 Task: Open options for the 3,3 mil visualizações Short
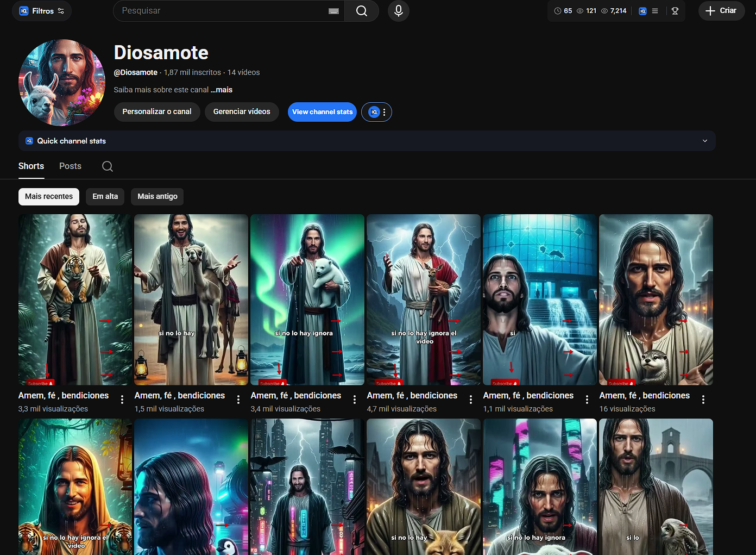(122, 400)
